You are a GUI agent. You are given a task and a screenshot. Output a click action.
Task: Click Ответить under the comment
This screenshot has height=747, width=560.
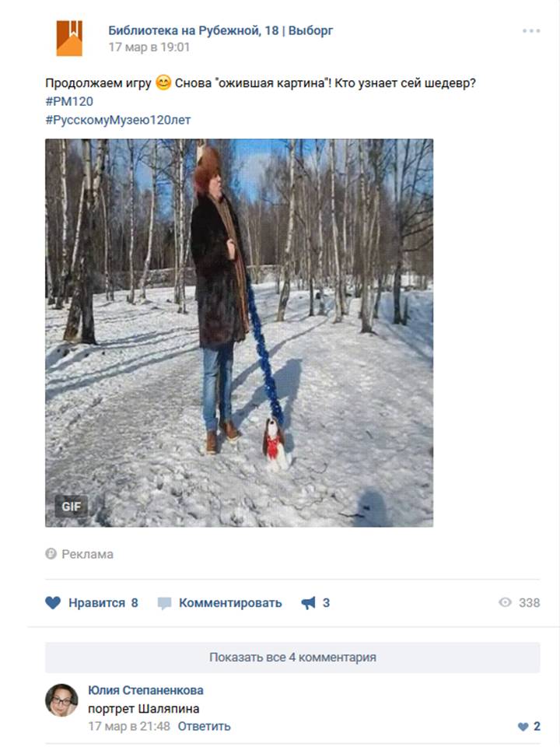pyautogui.click(x=205, y=726)
